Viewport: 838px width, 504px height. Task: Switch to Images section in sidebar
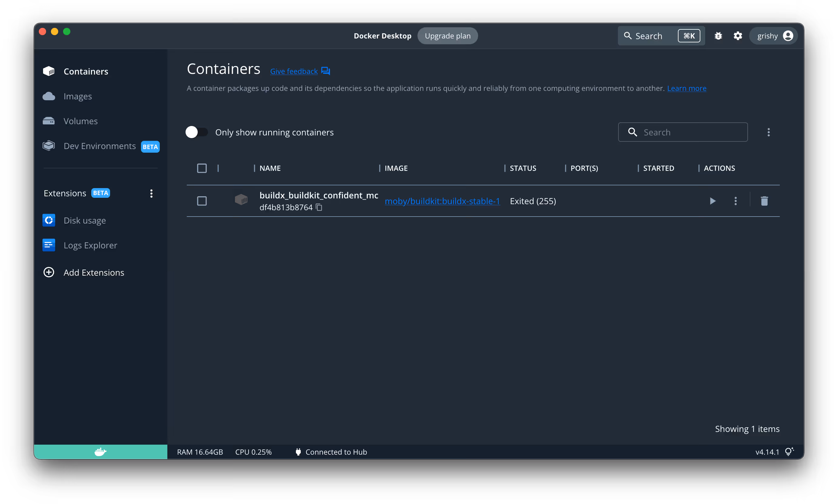[x=78, y=96]
